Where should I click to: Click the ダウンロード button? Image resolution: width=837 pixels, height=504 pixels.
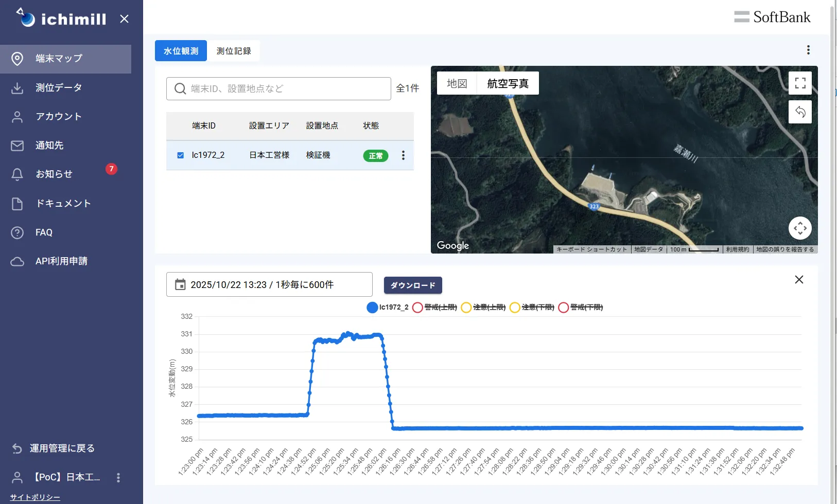click(x=413, y=285)
